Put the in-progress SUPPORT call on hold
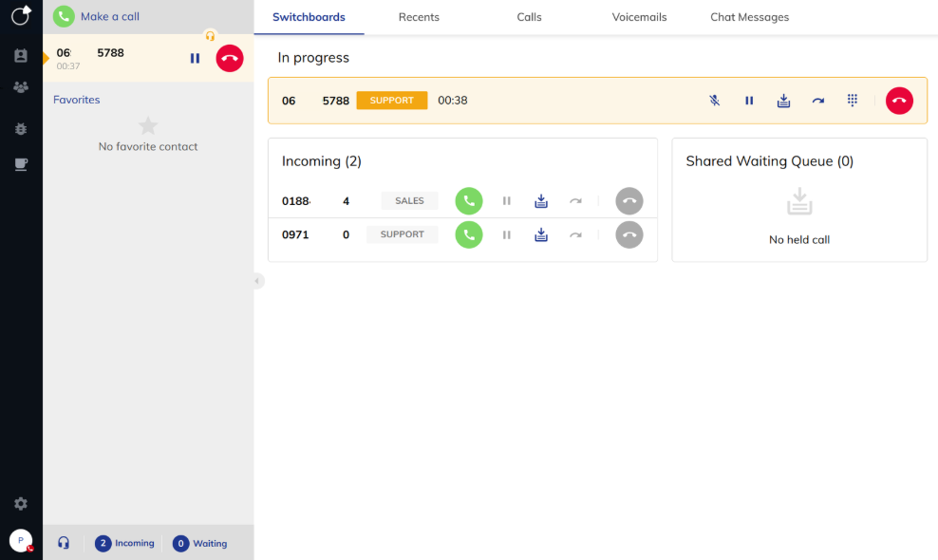The height and width of the screenshot is (560, 938). pos(749,101)
